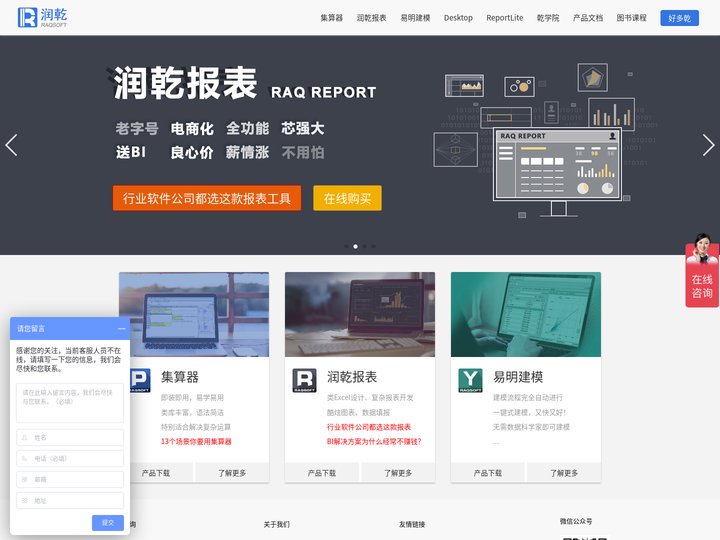
Task: Click 微信公众号 footer heading
Action: [x=576, y=521]
